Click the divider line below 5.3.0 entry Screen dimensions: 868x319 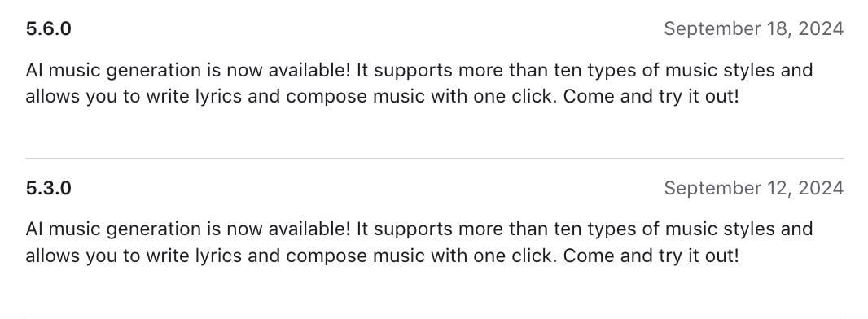click(x=435, y=317)
